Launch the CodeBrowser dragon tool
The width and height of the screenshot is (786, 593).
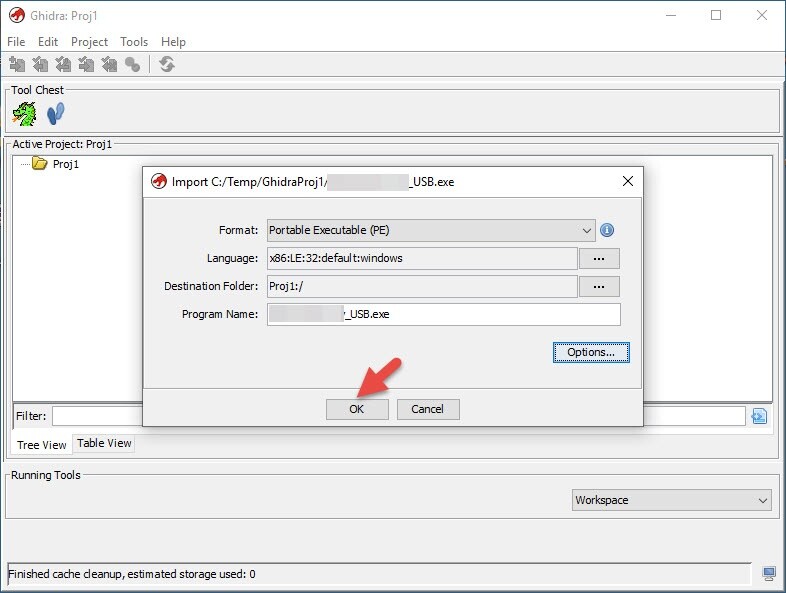tap(24, 113)
